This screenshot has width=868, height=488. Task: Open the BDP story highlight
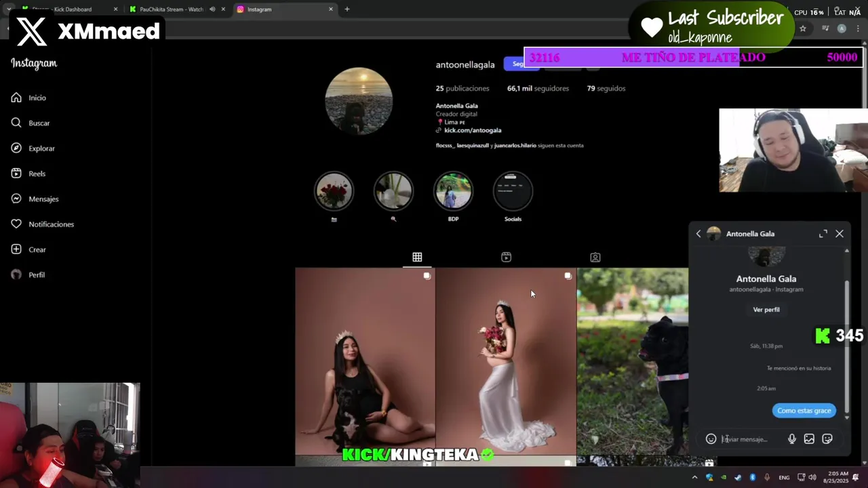(x=453, y=191)
